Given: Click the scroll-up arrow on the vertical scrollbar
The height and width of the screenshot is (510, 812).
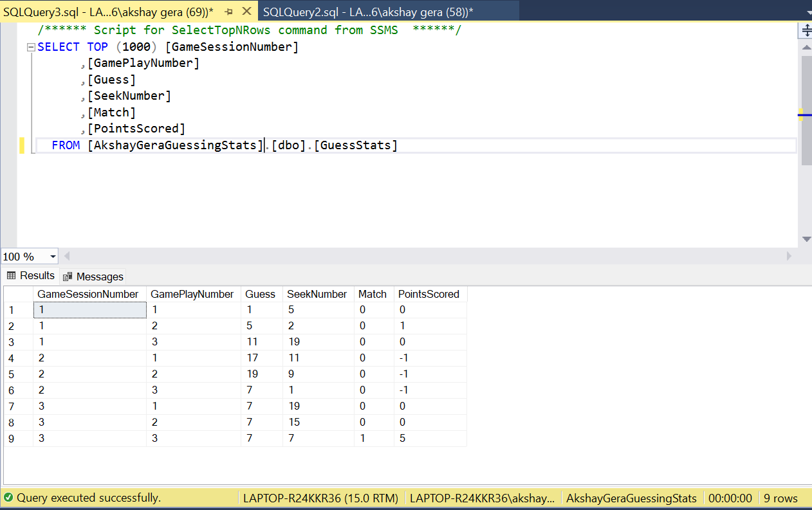Looking at the screenshot, I should pyautogui.click(x=806, y=46).
